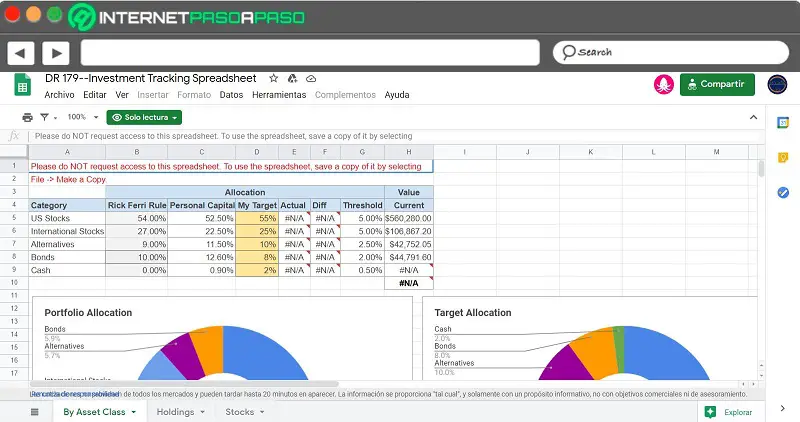Click the Target Allocation chart title
This screenshot has width=800, height=422.
pos(473,313)
